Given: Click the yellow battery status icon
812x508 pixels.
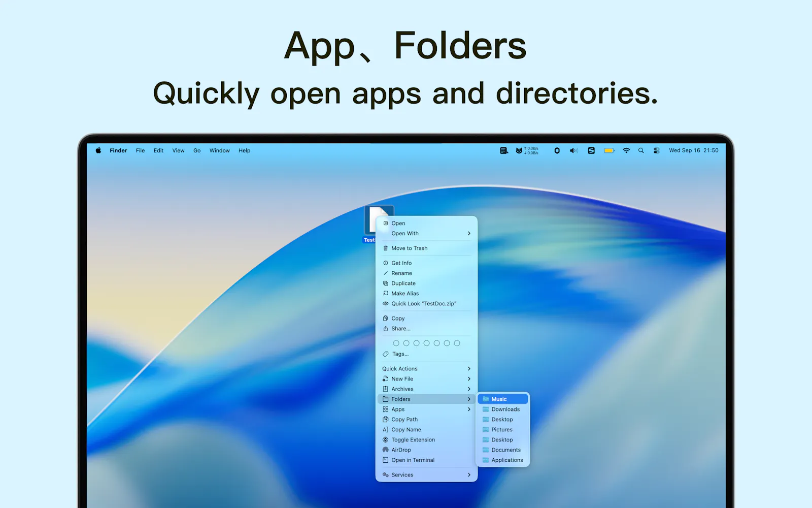Looking at the screenshot, I should click(609, 151).
